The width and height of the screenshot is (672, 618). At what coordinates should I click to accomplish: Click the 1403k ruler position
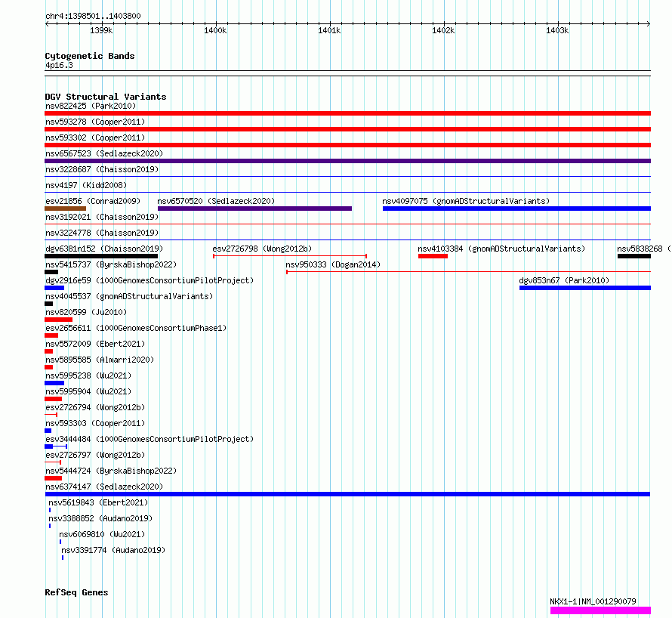tap(557, 30)
